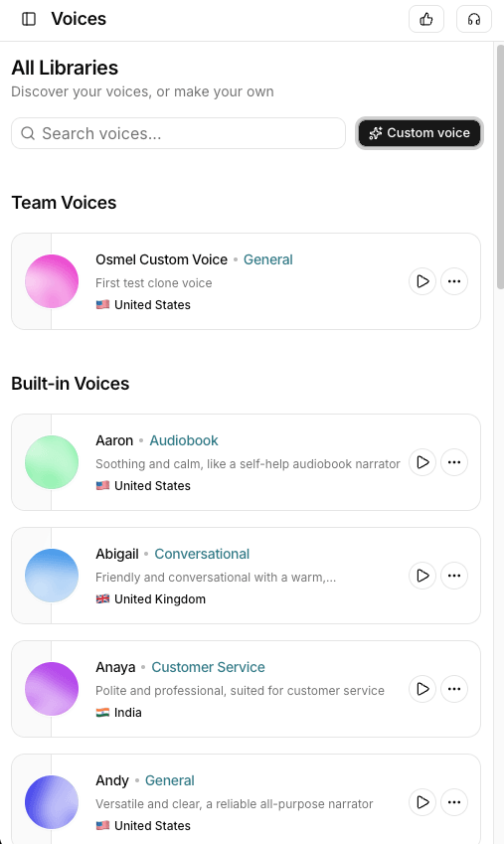Viewport: 504px width, 844px height.
Task: Open more options for Osmel Custom Voice
Action: click(x=454, y=281)
